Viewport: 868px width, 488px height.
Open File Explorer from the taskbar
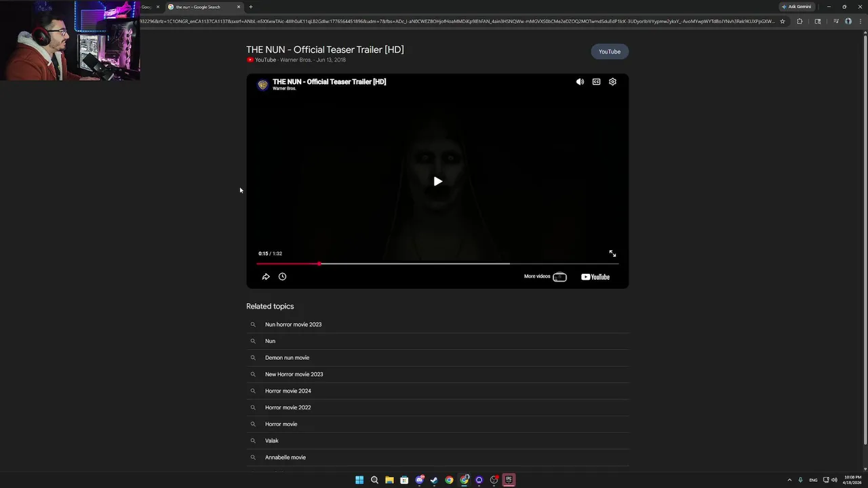[x=389, y=480]
